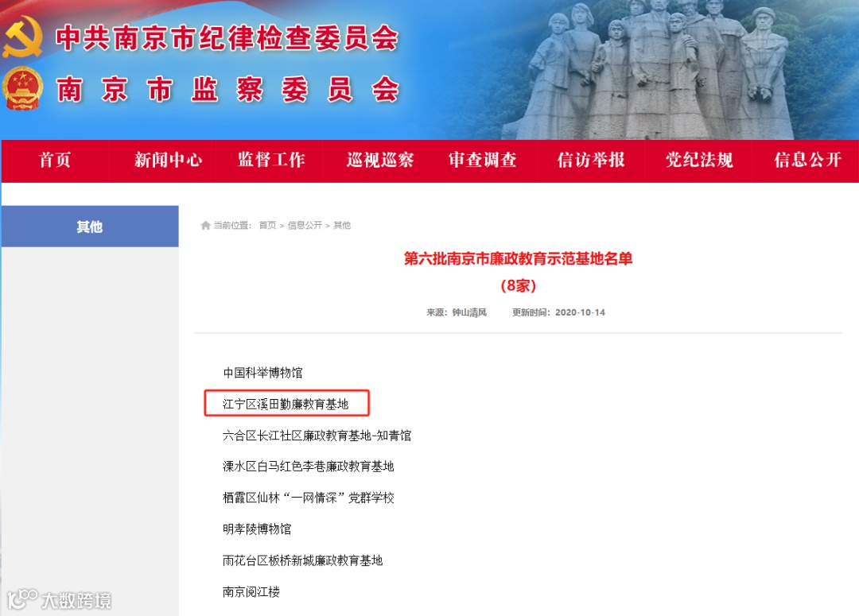Click the 其他 breadcrumb link
Viewport: 859px width, 616px height.
pos(342,226)
